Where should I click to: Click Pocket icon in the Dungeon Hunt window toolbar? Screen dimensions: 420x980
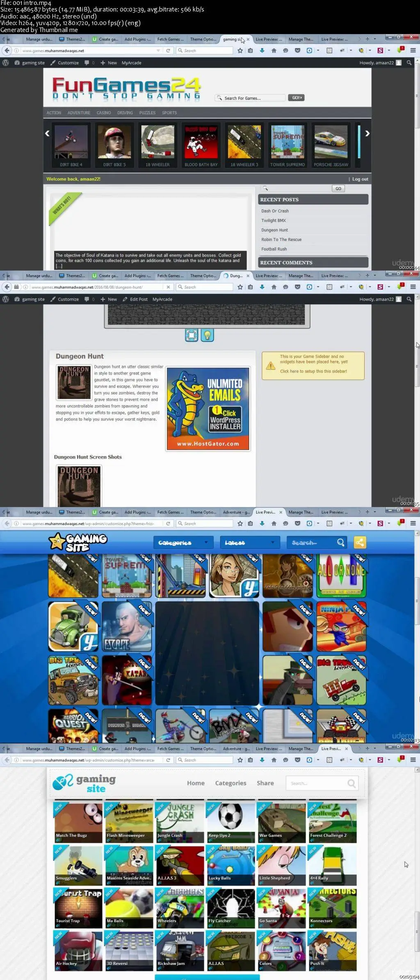[x=297, y=287]
